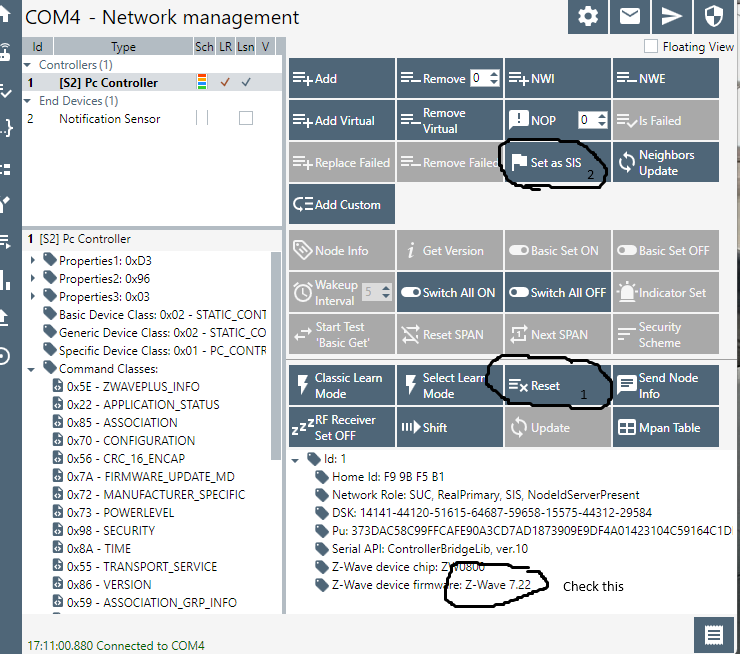Collapse the Controllers group
Viewport: 740px width, 654px height.
[x=30, y=65]
